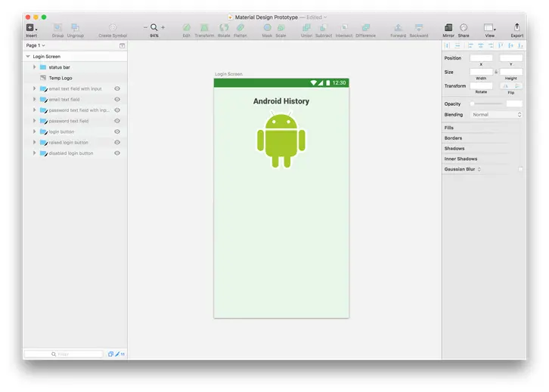Expand the password text field group
This screenshot has width=549, height=392.
point(34,121)
